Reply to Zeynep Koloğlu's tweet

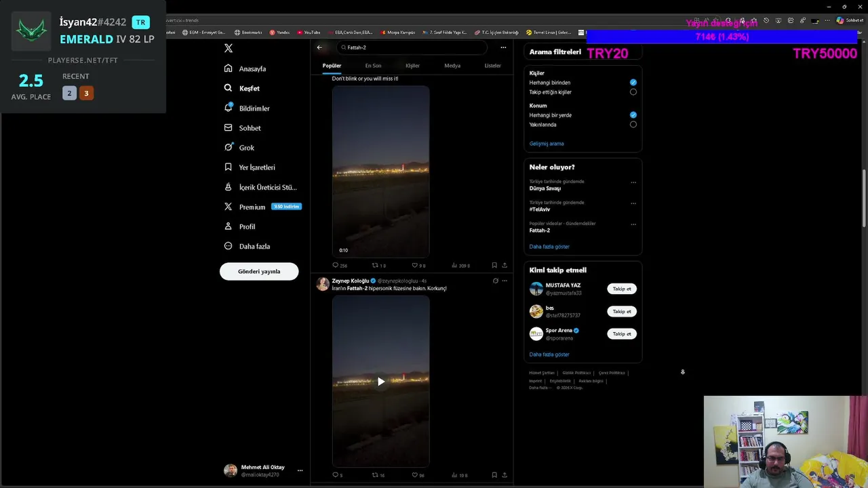click(337, 475)
